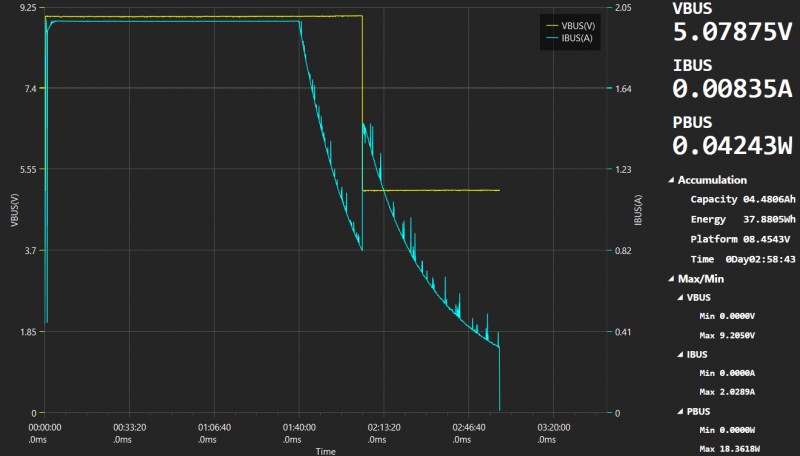Click the yellow VBUS legend line swatch
Screen dimensions: 800x456
coord(553,24)
